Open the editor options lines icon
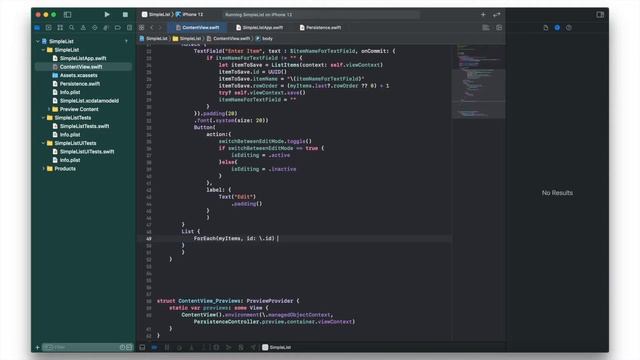This screenshot has height=360, width=640. (x=486, y=28)
